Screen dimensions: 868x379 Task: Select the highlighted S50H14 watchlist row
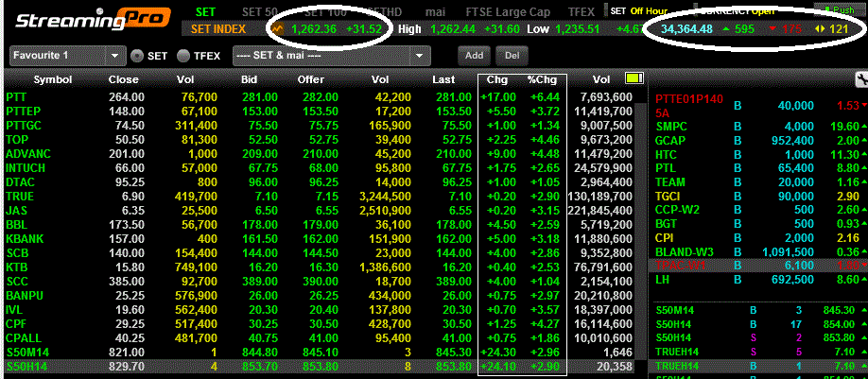click(x=319, y=367)
